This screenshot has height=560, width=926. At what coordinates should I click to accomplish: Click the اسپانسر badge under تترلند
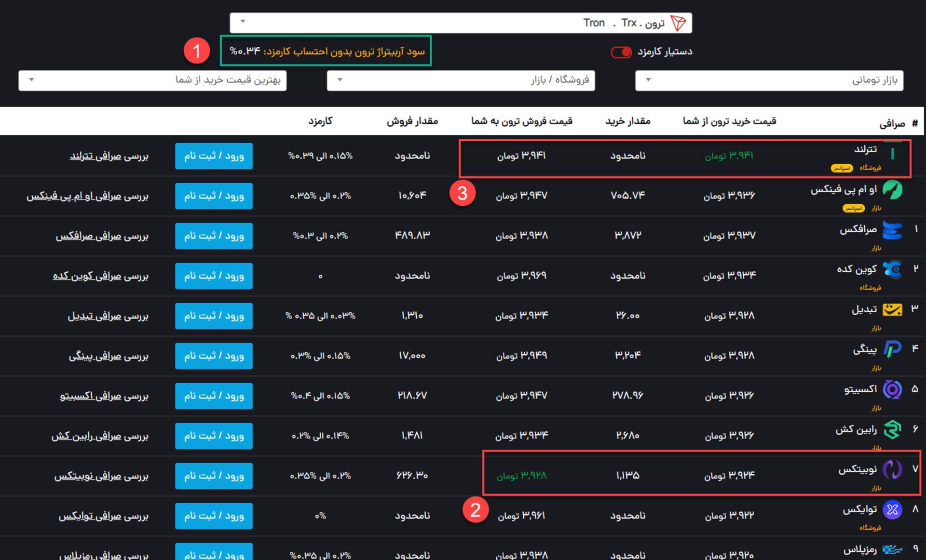(x=842, y=168)
